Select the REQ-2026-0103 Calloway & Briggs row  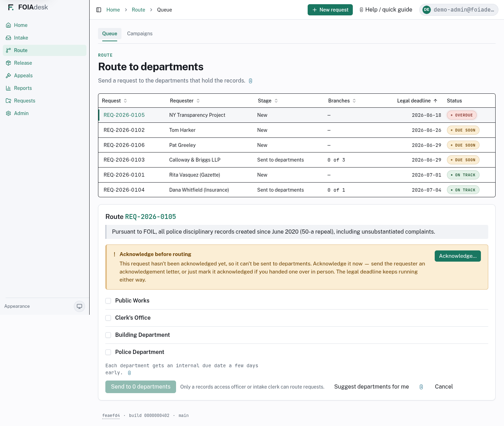297,160
